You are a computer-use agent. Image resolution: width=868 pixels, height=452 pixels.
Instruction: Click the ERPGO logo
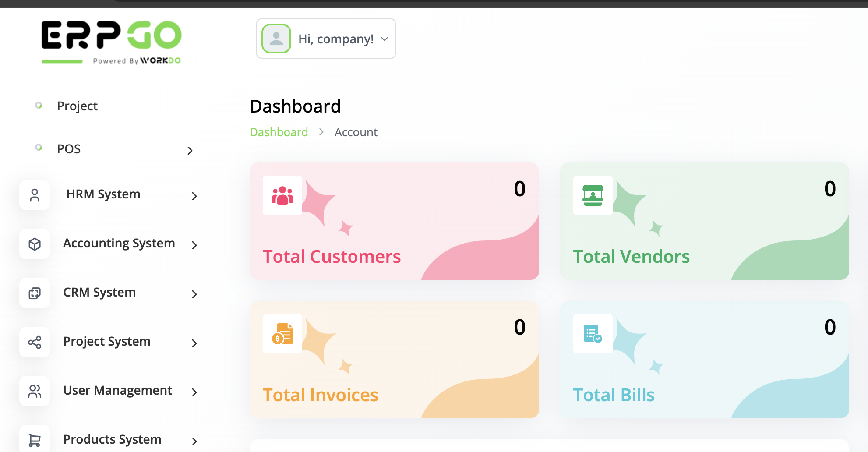coord(111,42)
